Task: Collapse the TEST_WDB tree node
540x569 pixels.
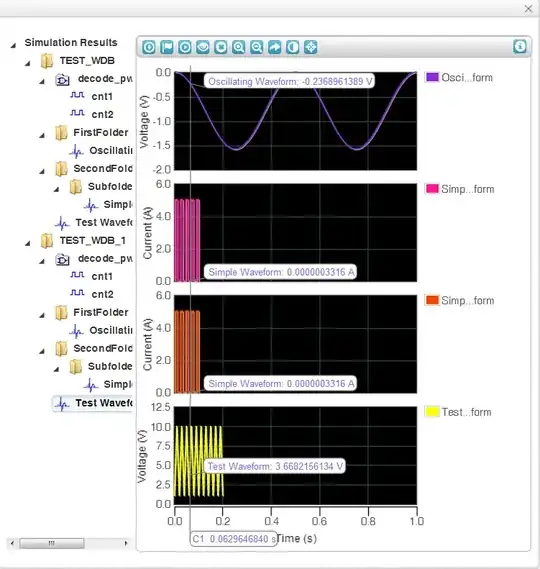Action: point(28,63)
